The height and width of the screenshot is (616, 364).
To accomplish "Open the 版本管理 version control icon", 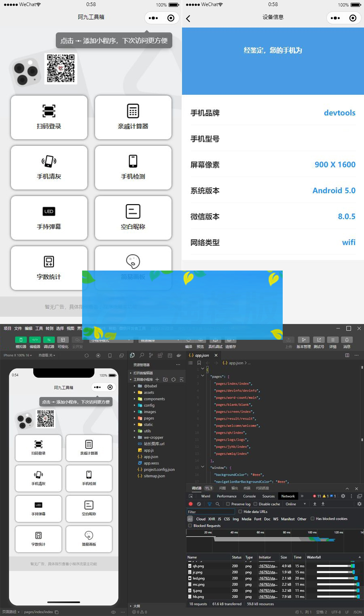I will [303, 340].
